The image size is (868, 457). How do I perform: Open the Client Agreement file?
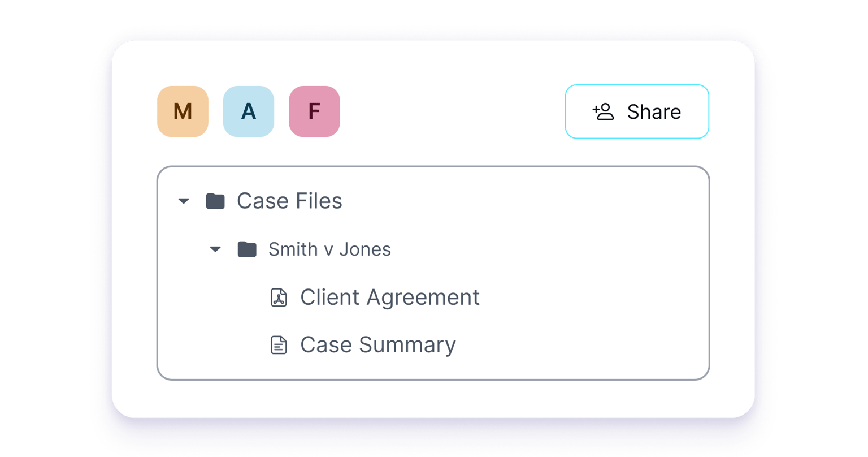(x=389, y=298)
